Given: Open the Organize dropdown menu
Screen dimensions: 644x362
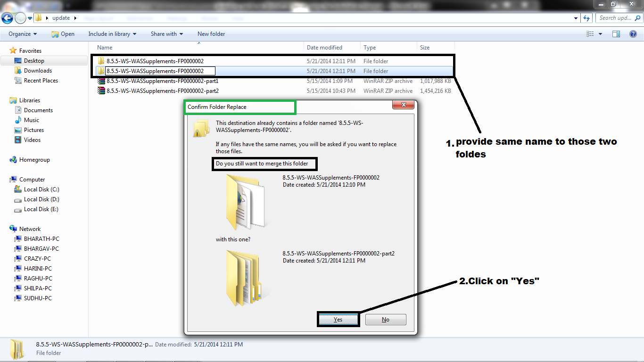Looking at the screenshot, I should [x=21, y=33].
